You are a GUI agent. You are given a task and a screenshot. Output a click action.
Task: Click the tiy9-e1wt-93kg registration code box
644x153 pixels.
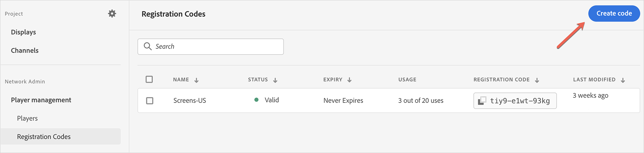520,101
